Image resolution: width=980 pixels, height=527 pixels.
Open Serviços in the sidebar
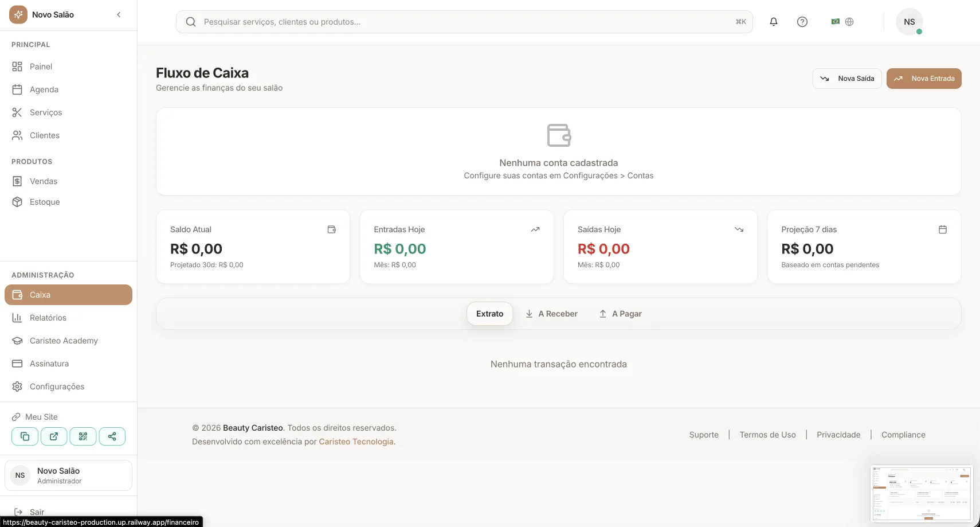[68, 112]
